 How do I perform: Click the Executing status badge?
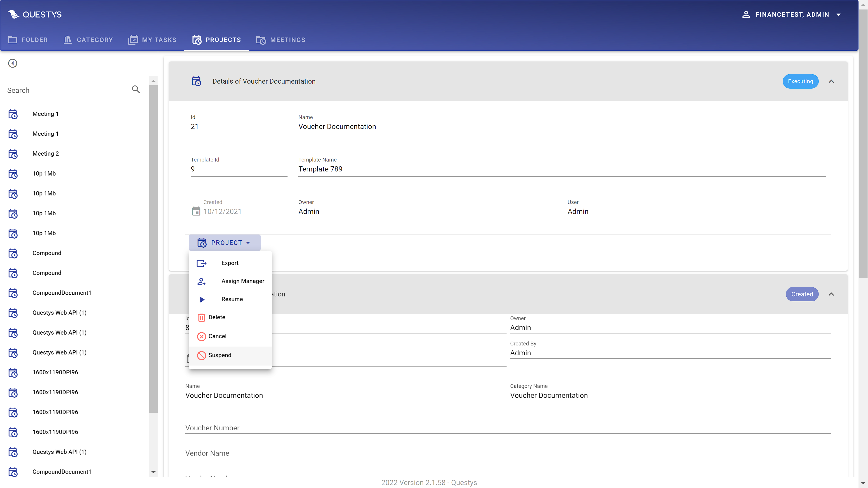pyautogui.click(x=800, y=81)
